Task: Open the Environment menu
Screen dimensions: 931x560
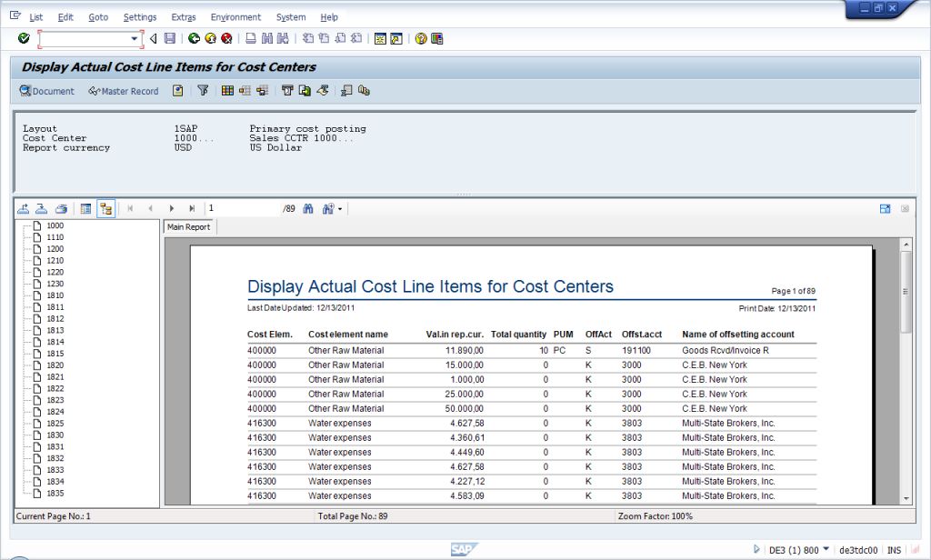Action: click(235, 17)
